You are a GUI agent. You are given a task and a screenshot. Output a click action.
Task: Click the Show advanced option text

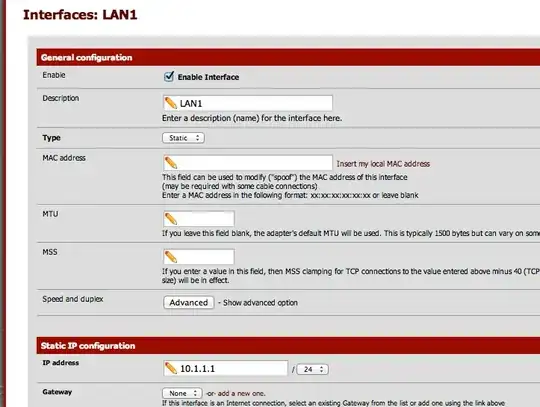[x=260, y=303]
